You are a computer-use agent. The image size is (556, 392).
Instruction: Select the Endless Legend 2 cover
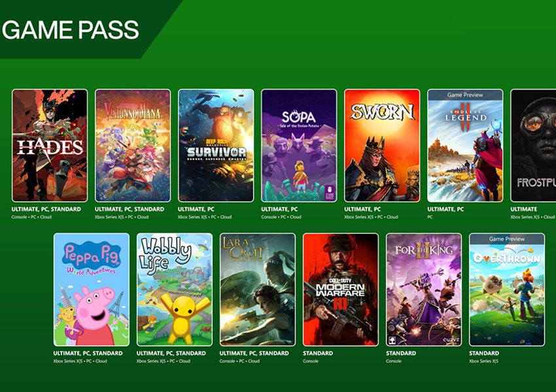click(x=465, y=146)
